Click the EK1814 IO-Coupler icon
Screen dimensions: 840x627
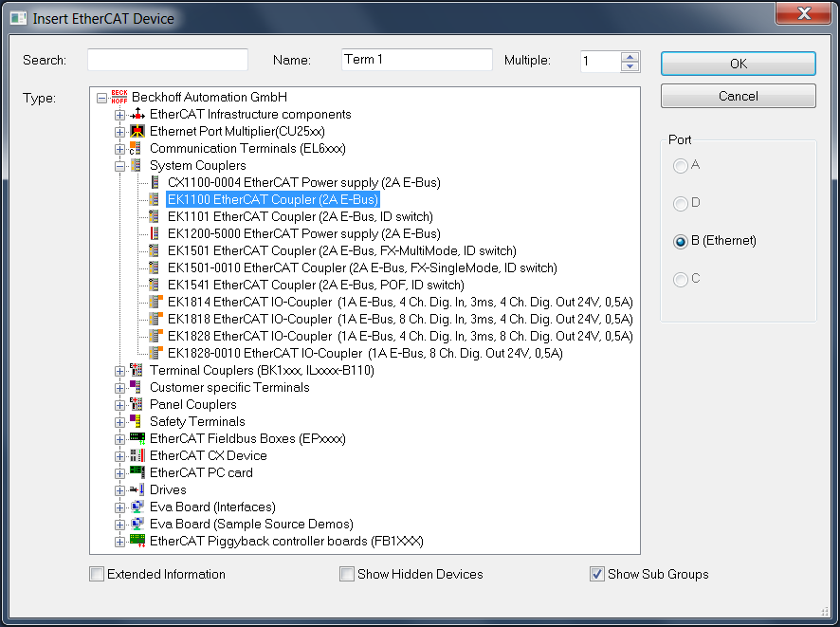tap(155, 303)
